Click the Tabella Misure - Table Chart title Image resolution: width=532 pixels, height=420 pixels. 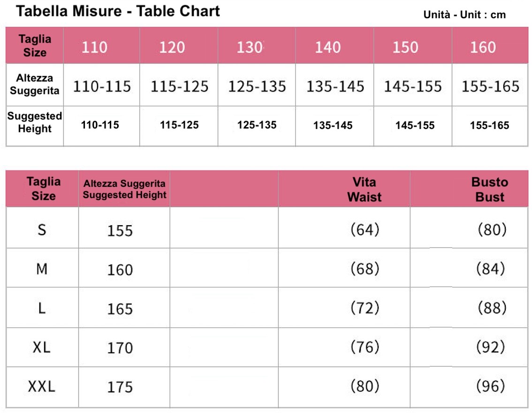pyautogui.click(x=118, y=11)
